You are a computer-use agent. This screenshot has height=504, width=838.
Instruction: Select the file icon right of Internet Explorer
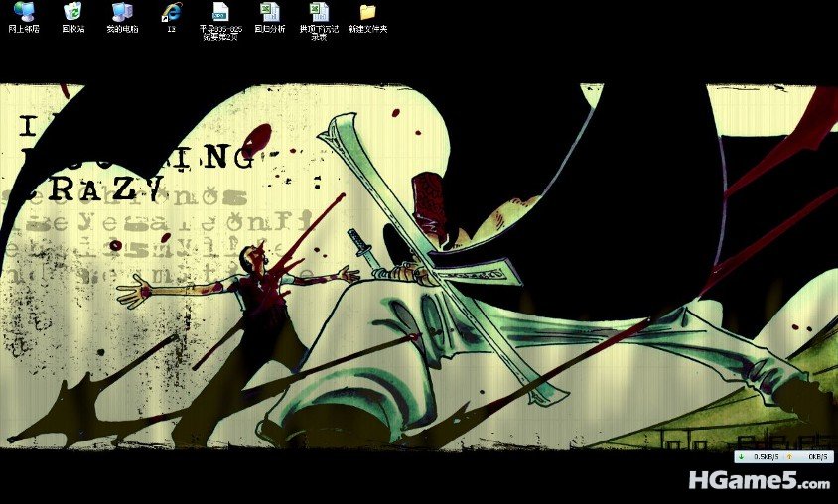point(220,12)
